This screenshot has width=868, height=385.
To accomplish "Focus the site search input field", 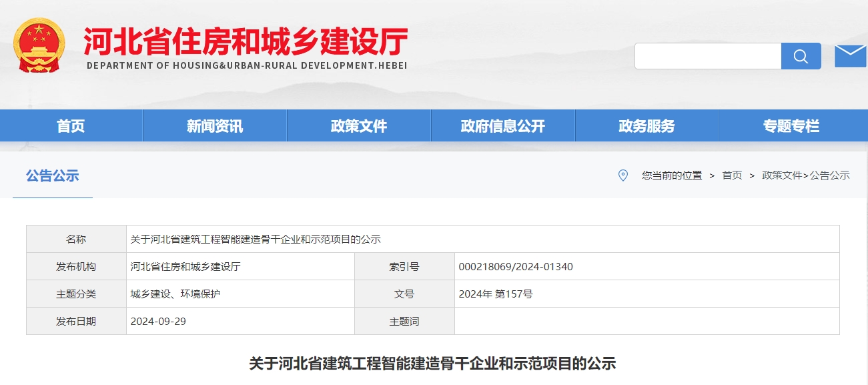I will tap(708, 56).
